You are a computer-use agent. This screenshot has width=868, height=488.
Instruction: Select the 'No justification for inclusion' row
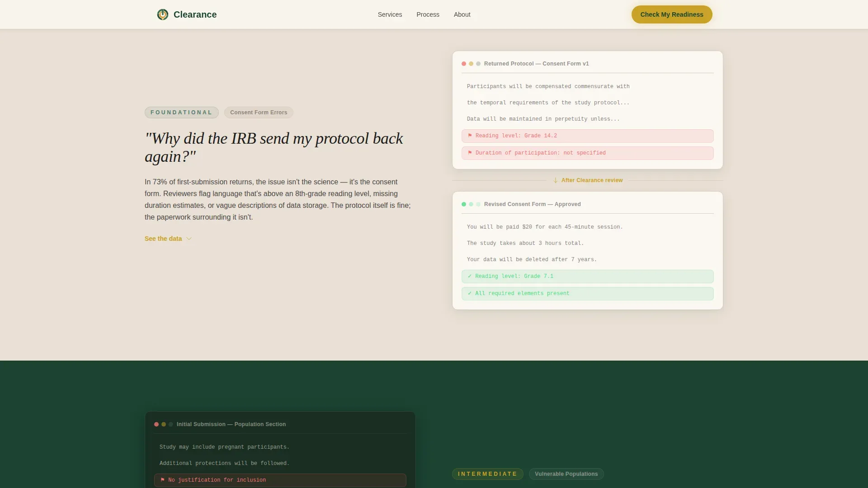(x=280, y=480)
